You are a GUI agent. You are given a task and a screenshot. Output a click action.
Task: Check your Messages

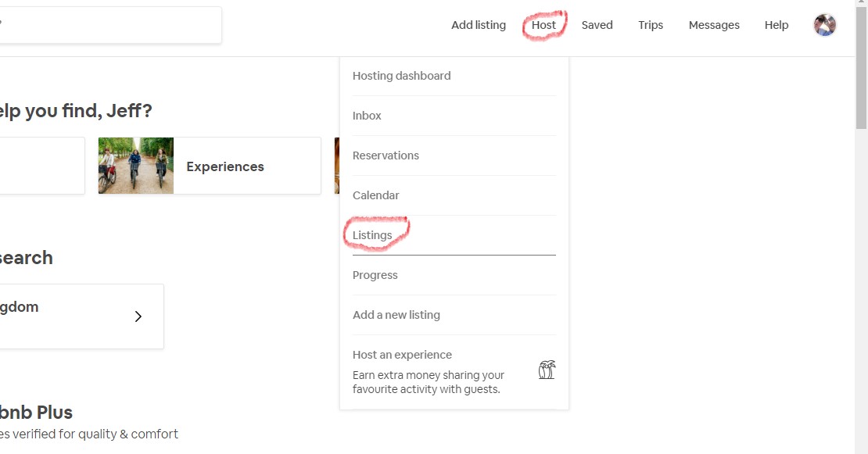click(713, 24)
